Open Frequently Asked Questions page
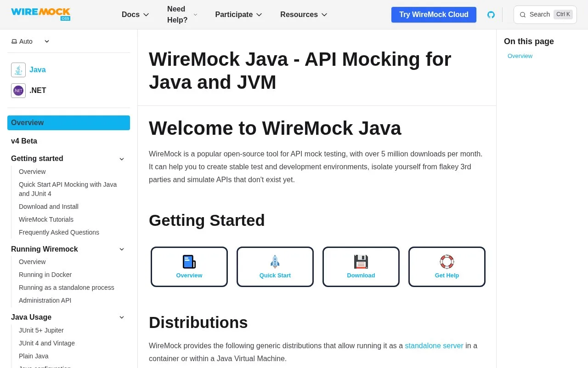Viewport: 588px width, 368px height. [59, 232]
